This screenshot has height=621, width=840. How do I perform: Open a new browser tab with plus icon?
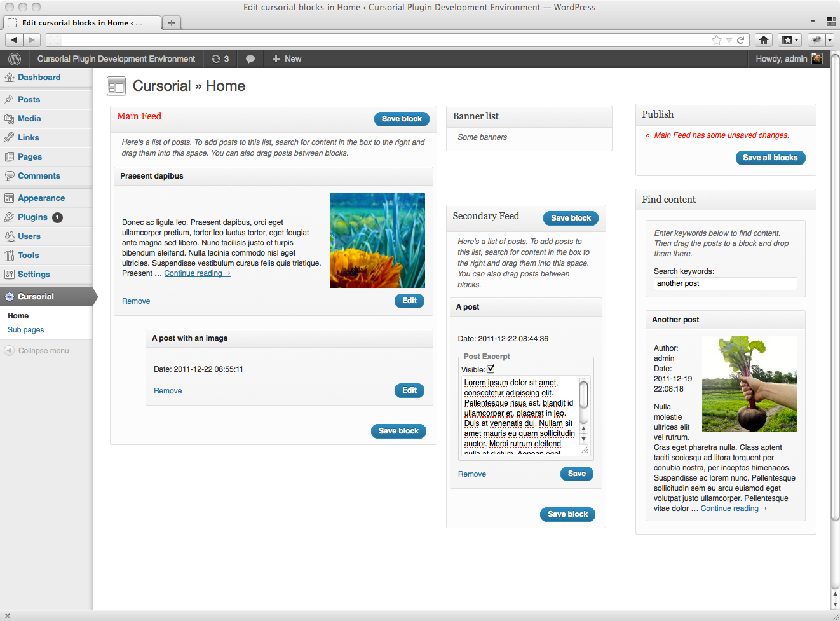pos(171,23)
